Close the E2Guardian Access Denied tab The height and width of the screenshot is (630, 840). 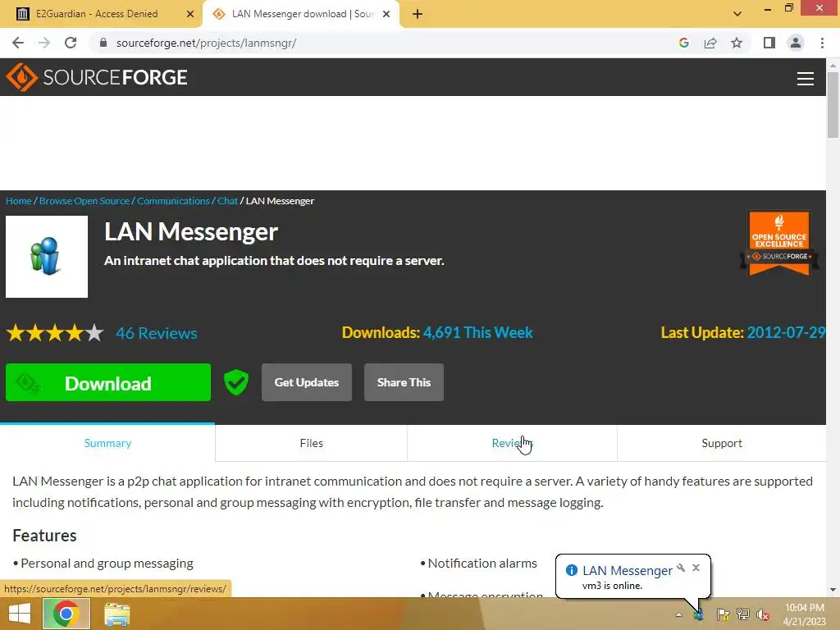coord(190,14)
